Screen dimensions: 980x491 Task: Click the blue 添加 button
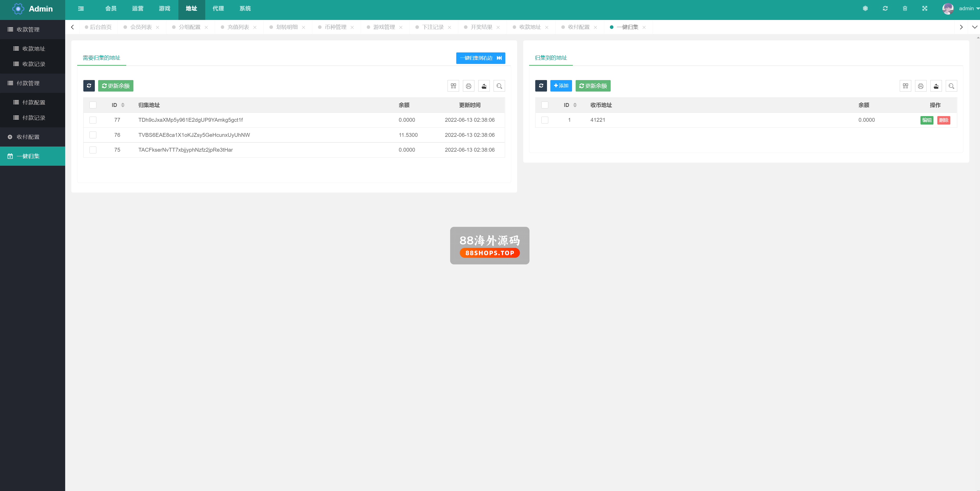561,86
